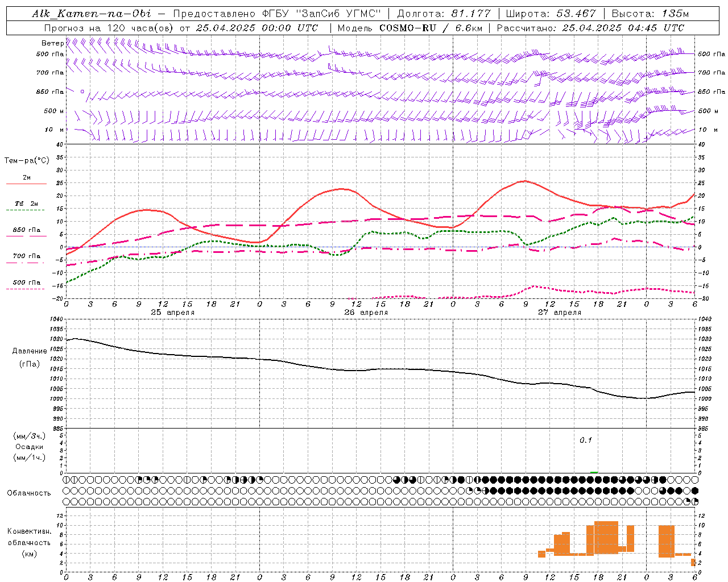Click the model name COSMO-RU / 6.6км
The height and width of the screenshot is (582, 728).
[431, 28]
